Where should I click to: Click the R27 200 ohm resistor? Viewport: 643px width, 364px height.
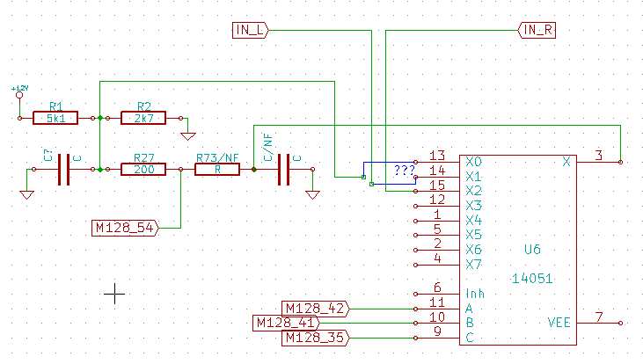[x=142, y=169]
